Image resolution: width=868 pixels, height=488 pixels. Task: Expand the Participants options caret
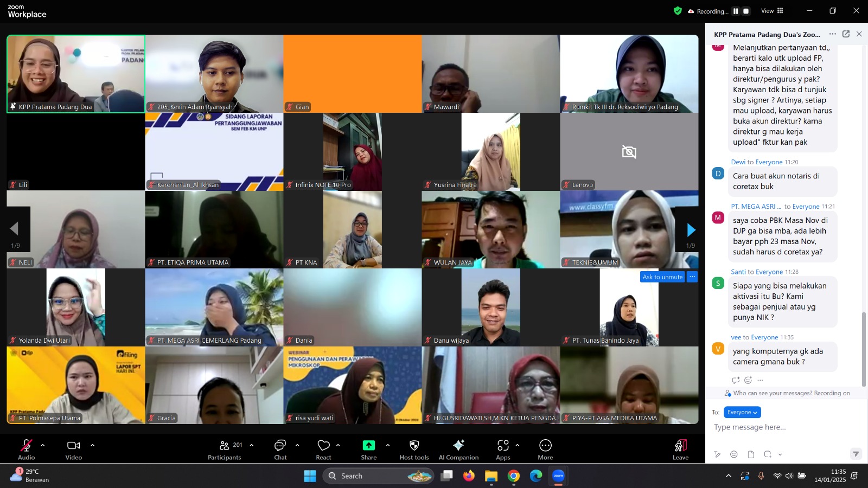coord(252,445)
